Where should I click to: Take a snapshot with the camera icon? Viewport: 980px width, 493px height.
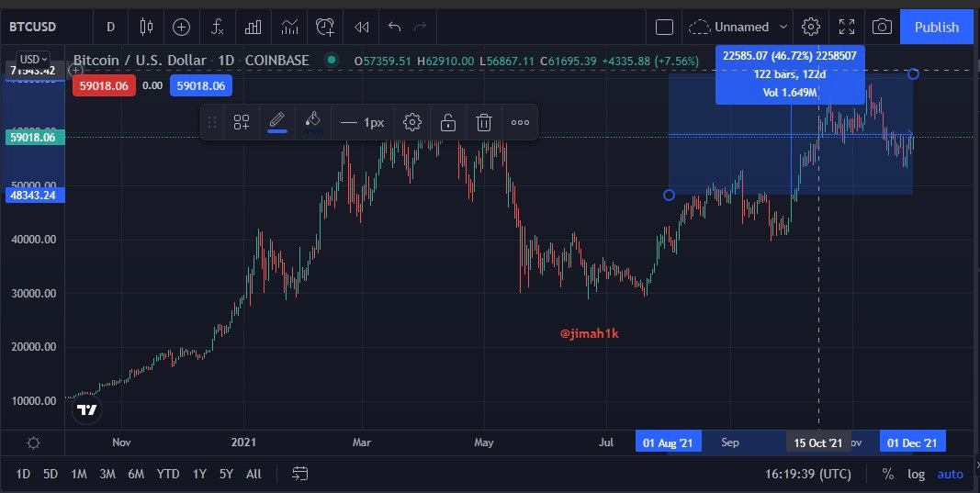882,27
